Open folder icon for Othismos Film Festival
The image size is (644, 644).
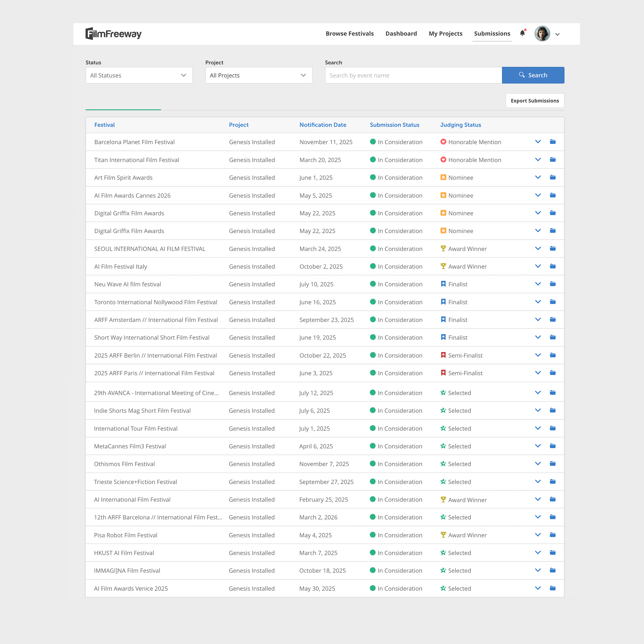pyautogui.click(x=553, y=464)
